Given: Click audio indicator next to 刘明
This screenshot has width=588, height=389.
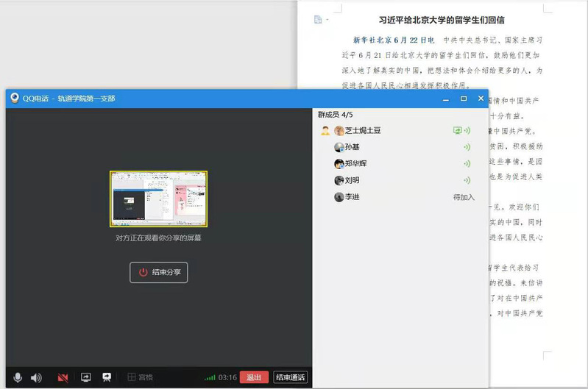Looking at the screenshot, I should click(x=466, y=180).
